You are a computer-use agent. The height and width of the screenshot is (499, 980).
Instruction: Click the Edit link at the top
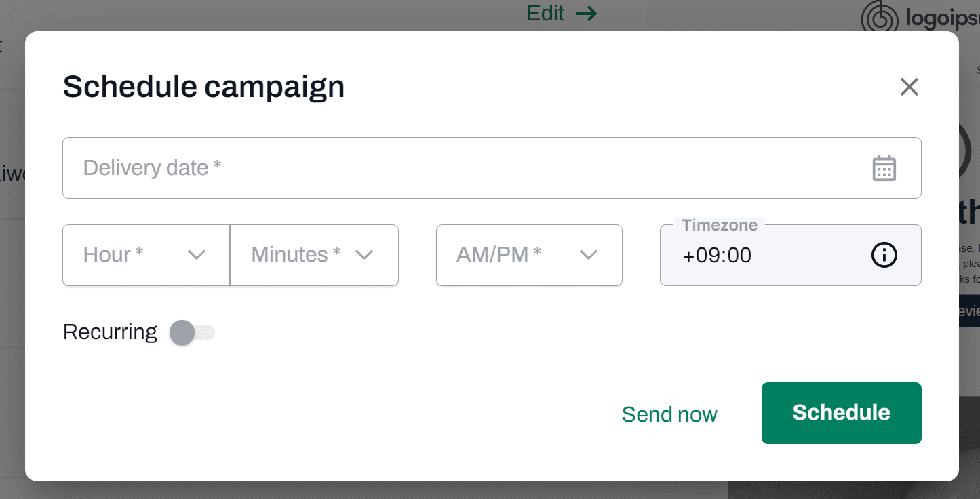(545, 13)
